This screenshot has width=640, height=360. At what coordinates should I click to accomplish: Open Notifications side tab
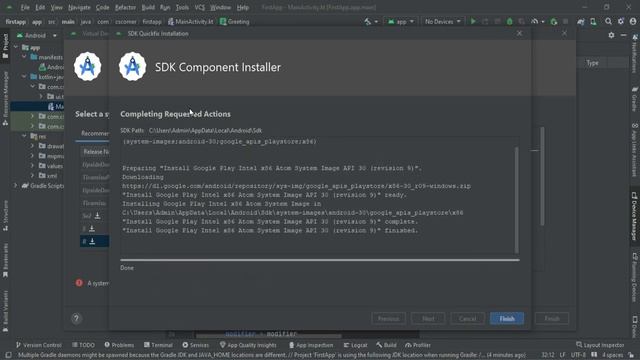(x=635, y=54)
